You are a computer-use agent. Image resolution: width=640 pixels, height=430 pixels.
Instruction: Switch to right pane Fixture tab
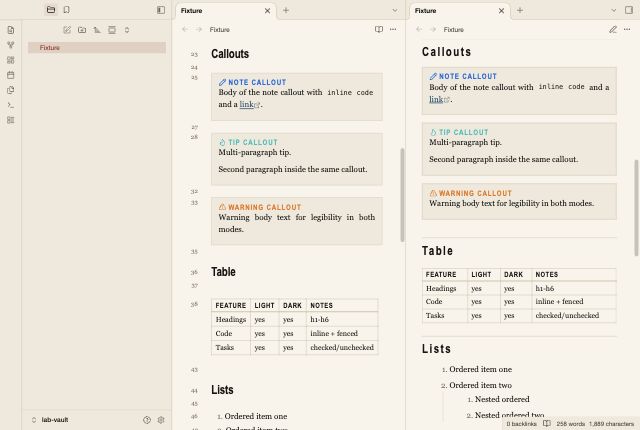(x=459, y=11)
